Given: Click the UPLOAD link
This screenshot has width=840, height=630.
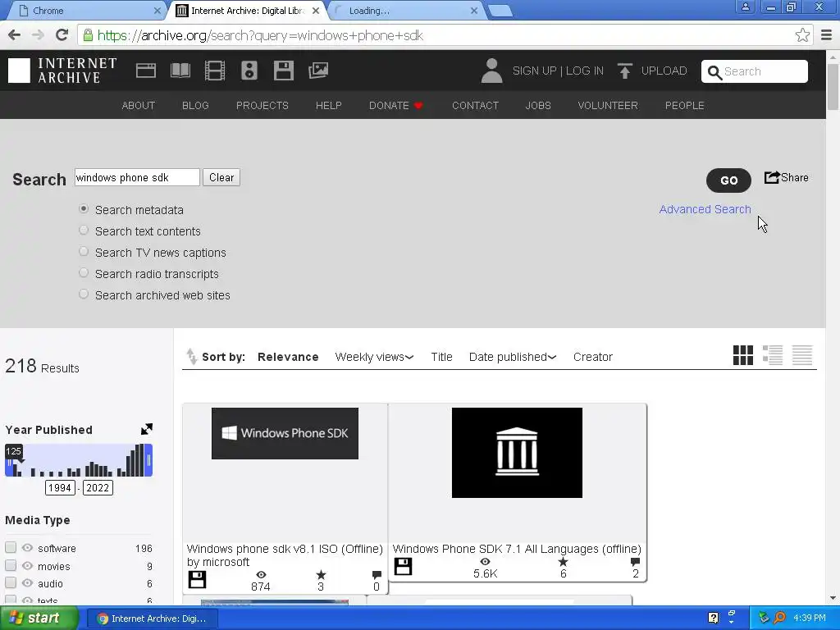Looking at the screenshot, I should point(664,71).
